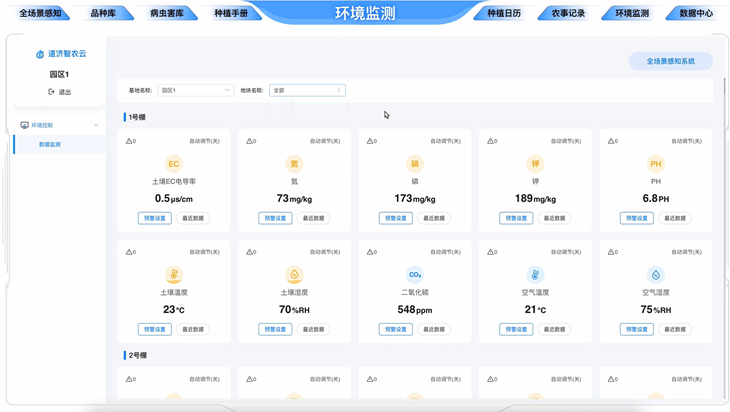This screenshot has width=730, height=412.
Task: Click the air humidity (空气湿度) icon
Action: coord(656,275)
